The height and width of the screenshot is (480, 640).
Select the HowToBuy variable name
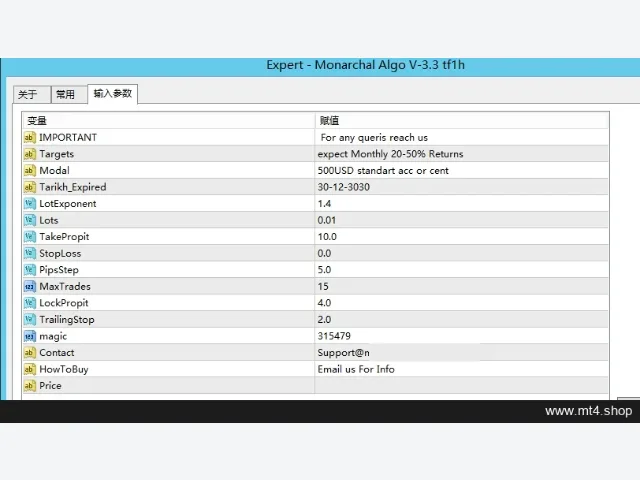[x=64, y=369]
